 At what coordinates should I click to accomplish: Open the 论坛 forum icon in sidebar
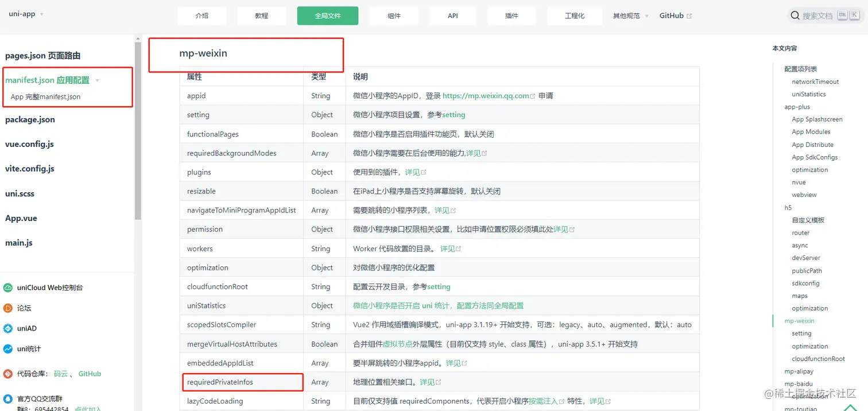pos(8,308)
